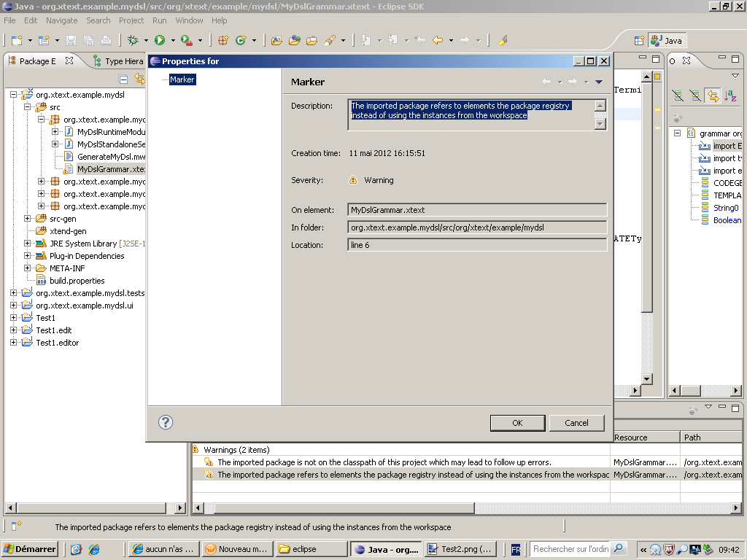Viewport: 747px width, 560px height.
Task: Click the Location field showing line 6
Action: tap(477, 245)
